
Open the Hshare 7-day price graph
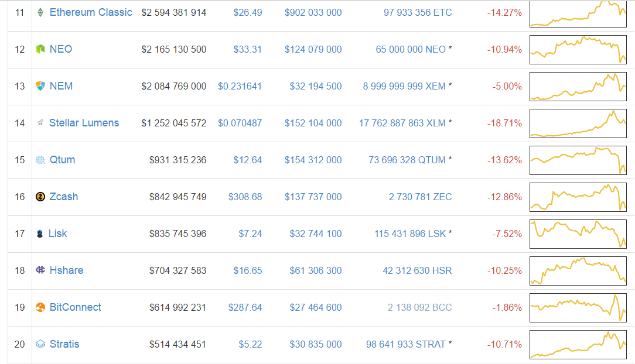pos(578,271)
